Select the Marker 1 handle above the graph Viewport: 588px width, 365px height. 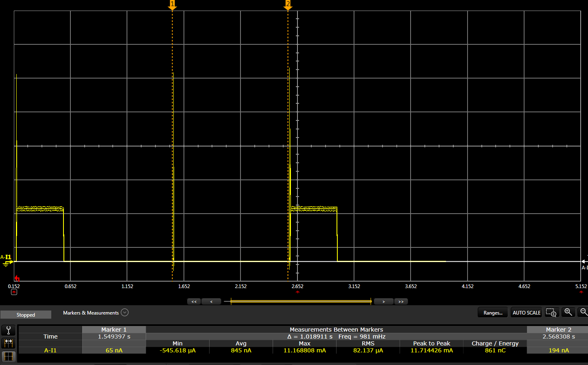coord(173,4)
